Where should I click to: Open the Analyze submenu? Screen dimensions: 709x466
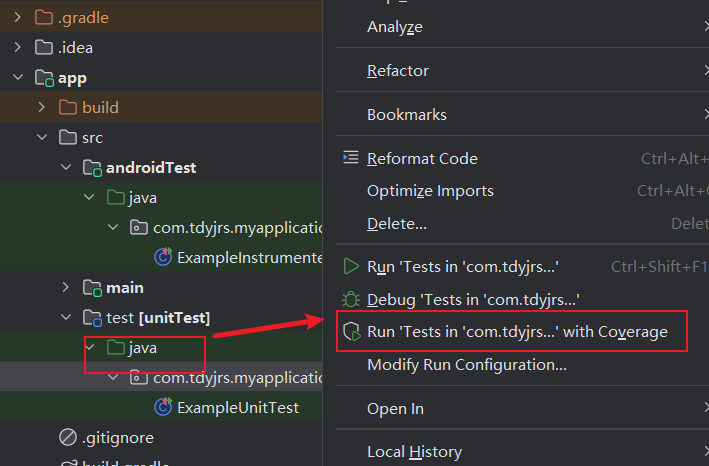click(x=395, y=27)
